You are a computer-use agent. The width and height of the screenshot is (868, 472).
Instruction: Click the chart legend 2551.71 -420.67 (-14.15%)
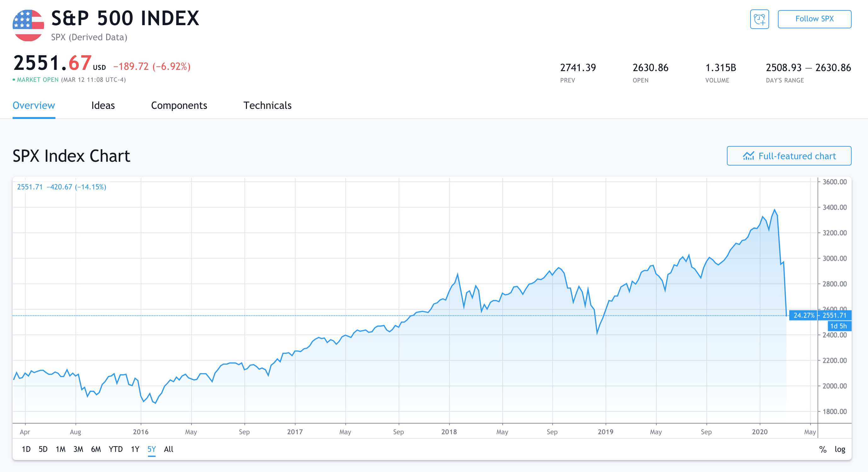pos(62,187)
